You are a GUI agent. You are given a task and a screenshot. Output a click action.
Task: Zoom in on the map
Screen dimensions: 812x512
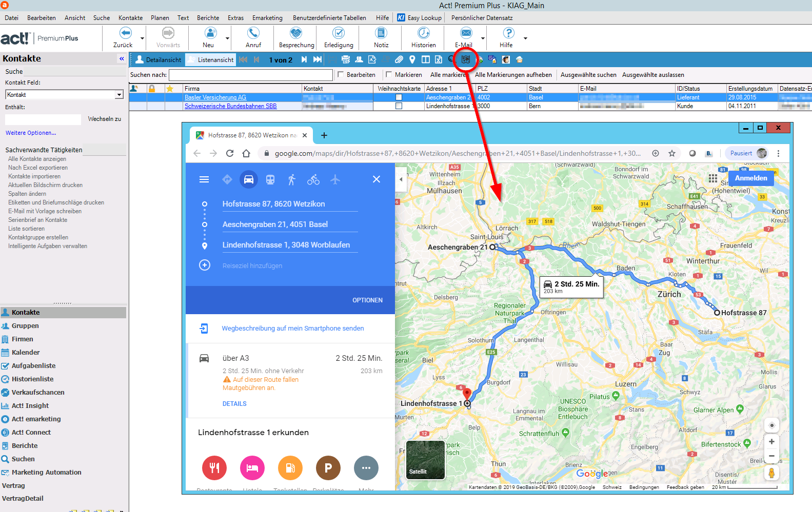click(771, 441)
